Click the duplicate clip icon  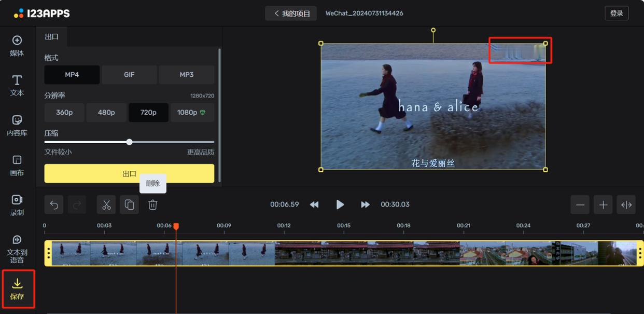click(130, 205)
